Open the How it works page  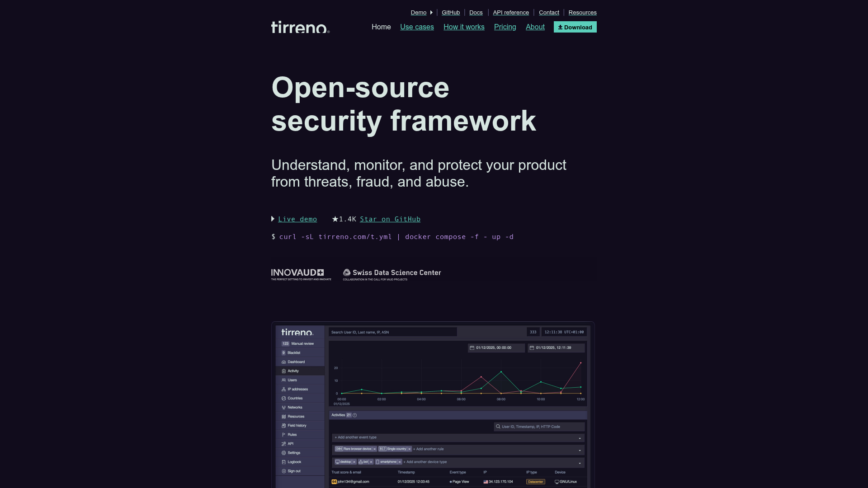coord(464,27)
